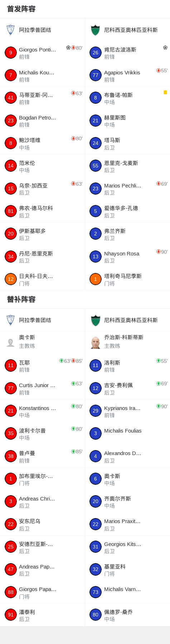
Task: Click 尼科西亚奥林匹亚科斯 team name in substitutes section
Action: pos(131,320)
